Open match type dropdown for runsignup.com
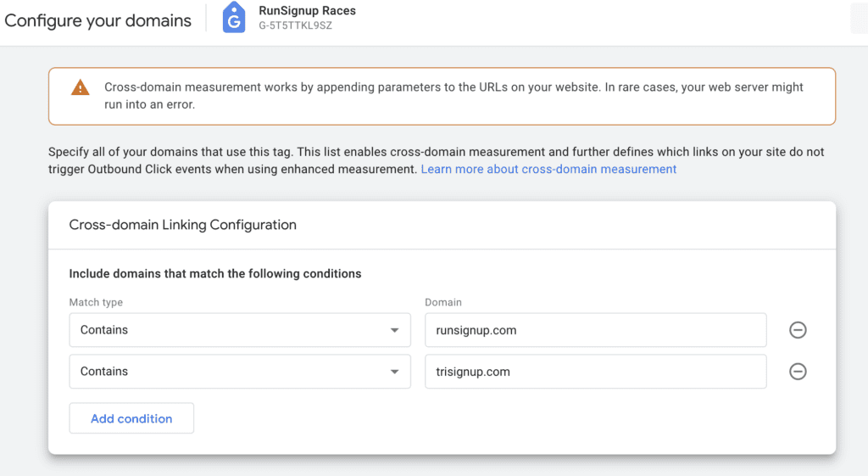The image size is (868, 476). pos(240,330)
